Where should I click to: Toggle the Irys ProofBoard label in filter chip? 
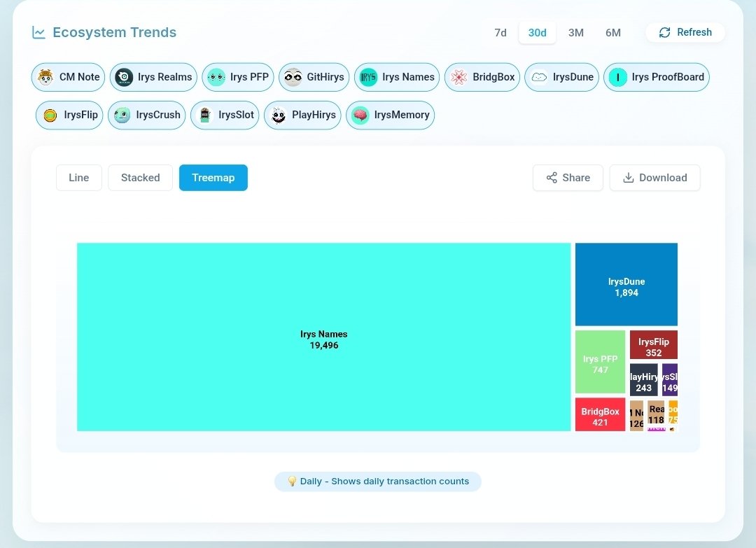point(668,77)
